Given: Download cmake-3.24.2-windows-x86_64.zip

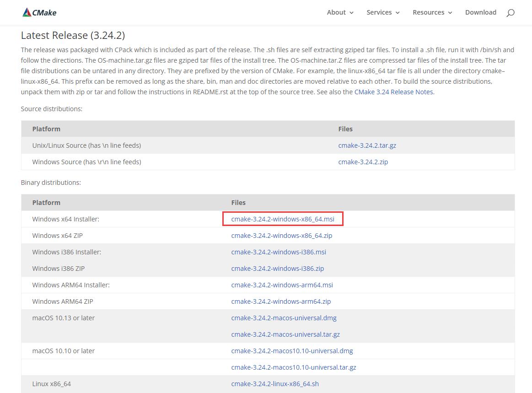Looking at the screenshot, I should coord(281,236).
